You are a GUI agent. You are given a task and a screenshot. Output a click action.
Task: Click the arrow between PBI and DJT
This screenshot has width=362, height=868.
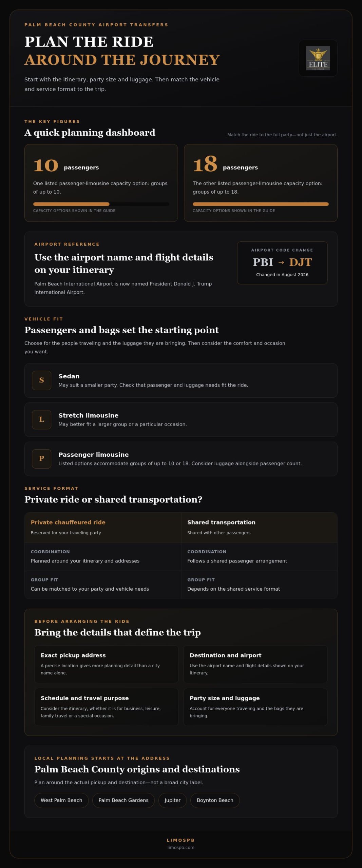[x=281, y=262]
